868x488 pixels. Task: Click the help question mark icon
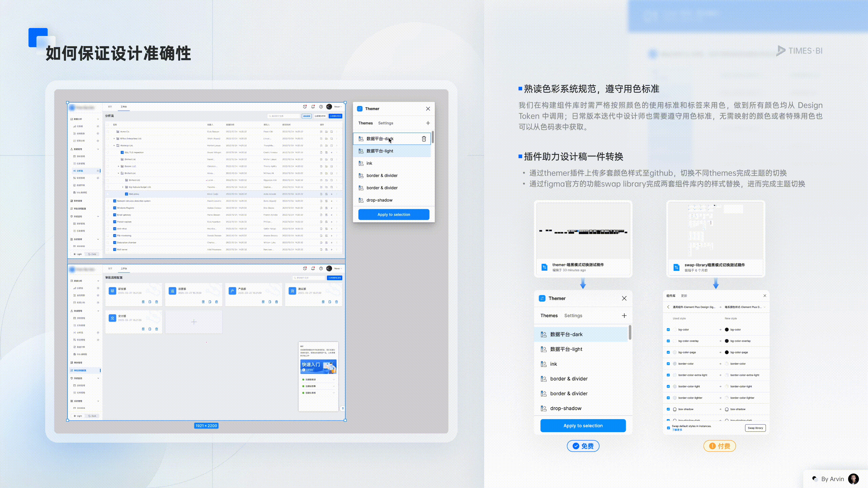(x=321, y=107)
